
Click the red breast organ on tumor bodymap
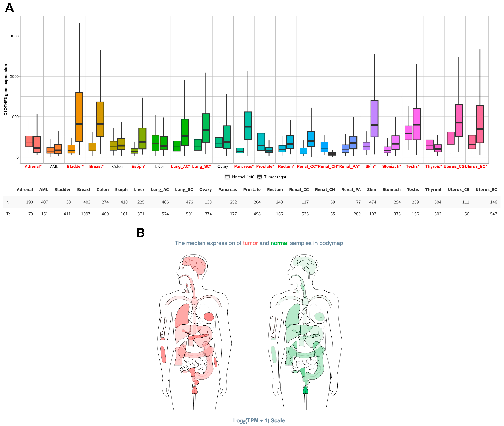[x=209, y=317]
